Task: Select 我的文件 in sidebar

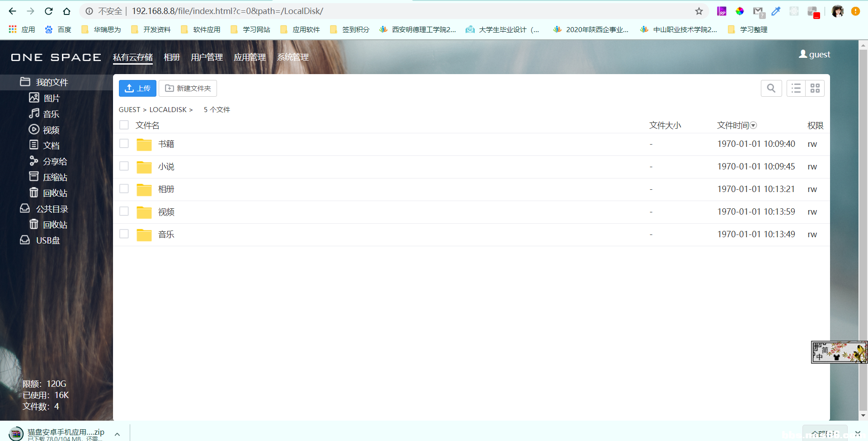Action: point(44,82)
